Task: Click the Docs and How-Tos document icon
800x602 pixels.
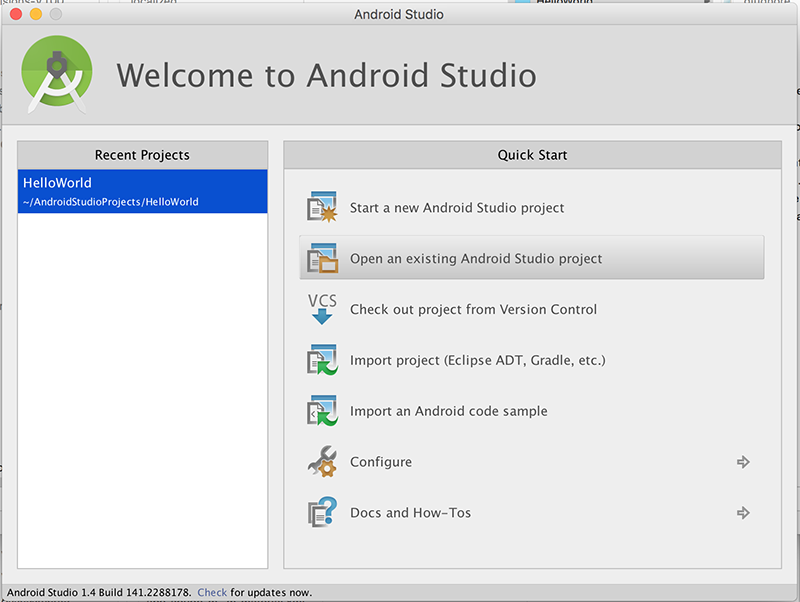Action: pos(323,512)
